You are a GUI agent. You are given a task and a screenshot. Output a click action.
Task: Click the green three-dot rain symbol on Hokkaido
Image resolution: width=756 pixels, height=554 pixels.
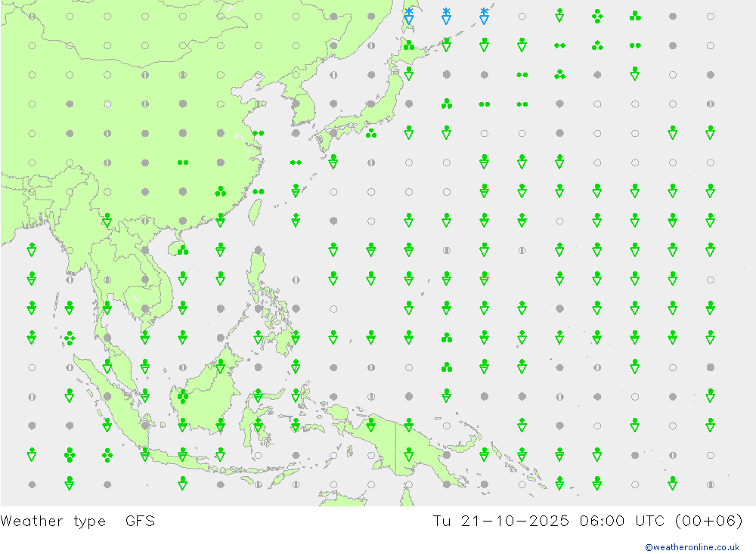pyautogui.click(x=409, y=45)
